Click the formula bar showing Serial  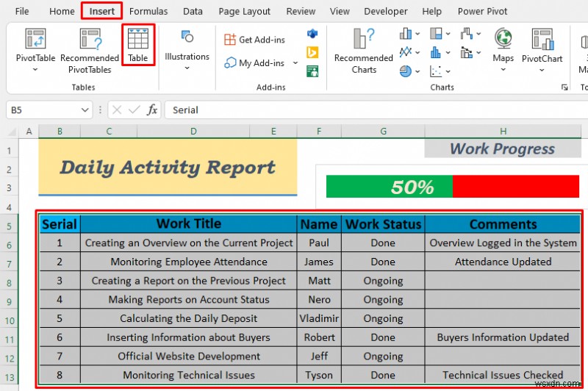[376, 110]
